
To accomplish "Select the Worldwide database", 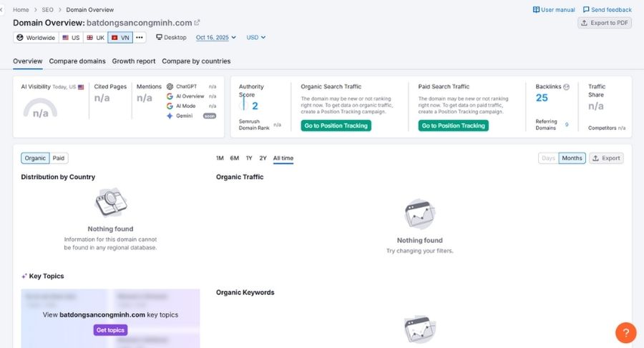I will point(36,37).
